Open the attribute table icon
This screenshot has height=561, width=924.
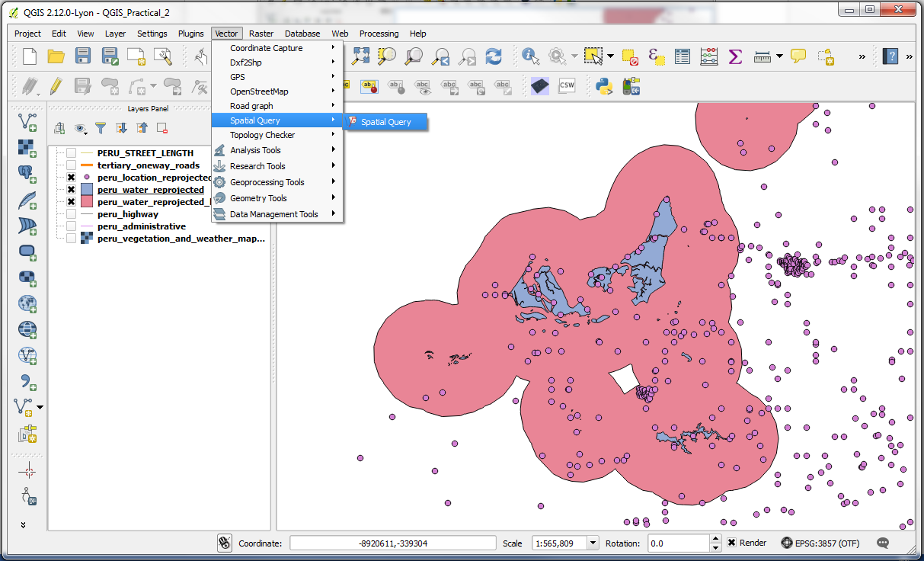[x=683, y=56]
